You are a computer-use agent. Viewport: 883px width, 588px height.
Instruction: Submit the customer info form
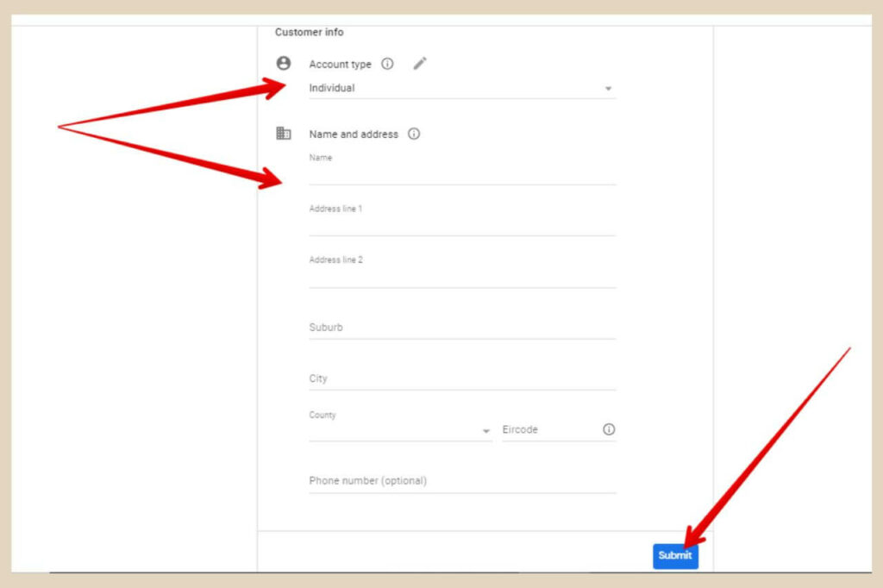[675, 556]
